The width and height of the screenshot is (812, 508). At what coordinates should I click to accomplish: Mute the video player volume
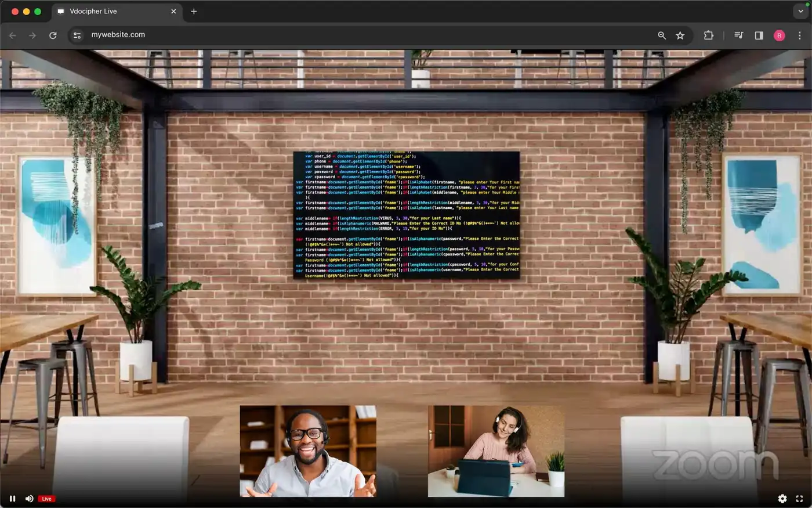point(29,499)
